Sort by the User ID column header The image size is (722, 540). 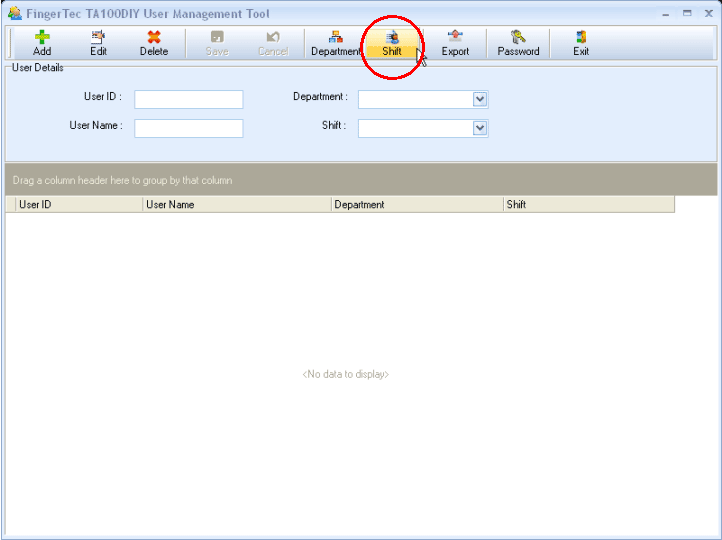79,204
